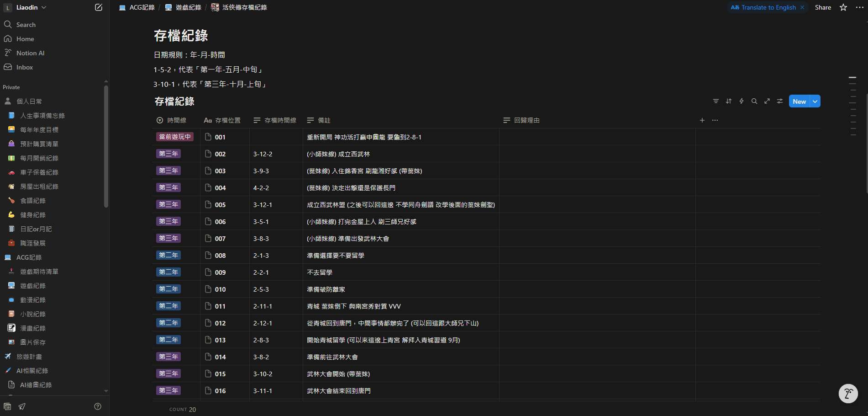Search within the 存檔紀錄 database
Screen dimensions: 868x416
coord(754,101)
